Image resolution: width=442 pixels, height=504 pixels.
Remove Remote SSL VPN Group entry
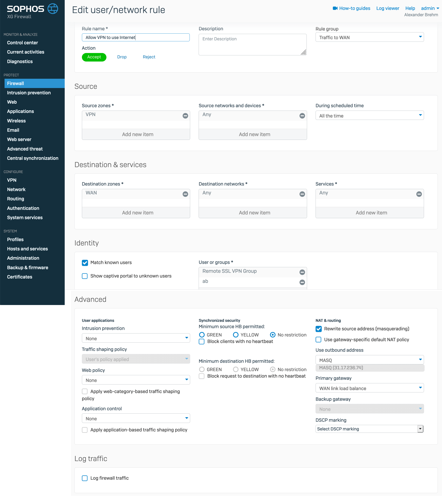302,272
